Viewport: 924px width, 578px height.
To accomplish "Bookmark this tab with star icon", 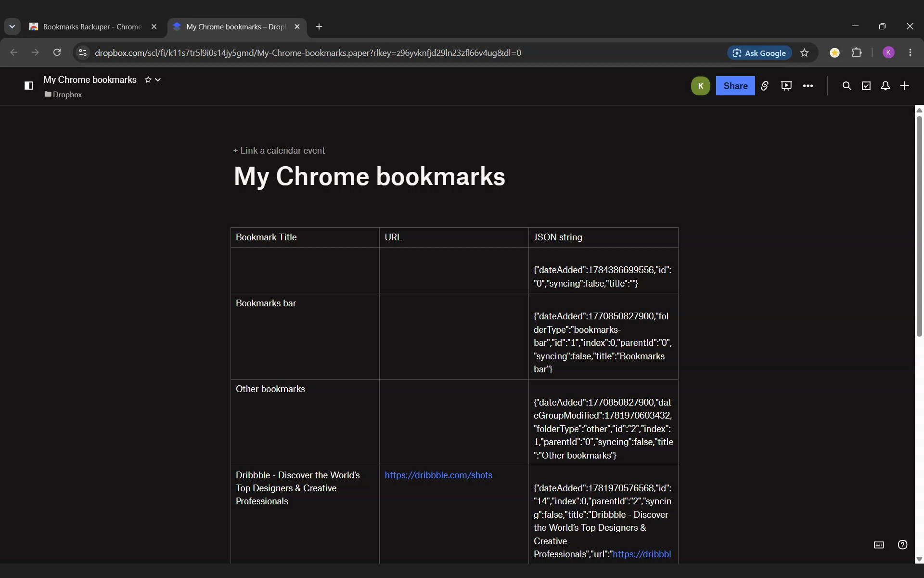I will [x=805, y=53].
